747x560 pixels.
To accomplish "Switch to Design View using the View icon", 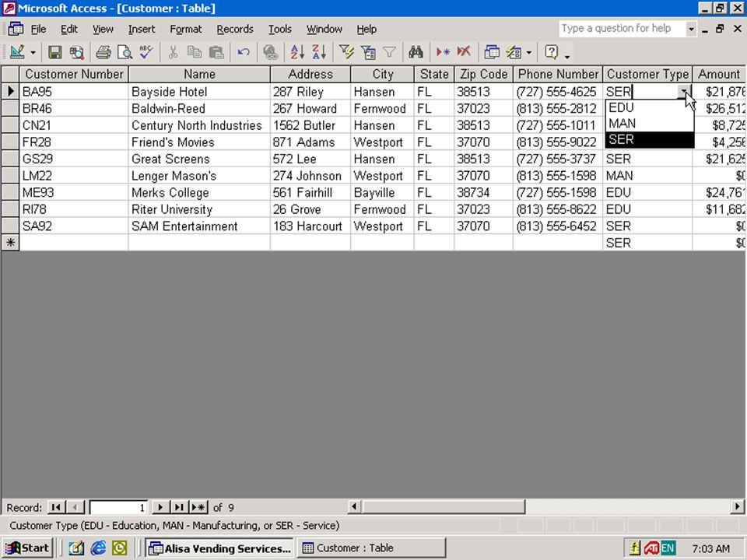I will (17, 52).
